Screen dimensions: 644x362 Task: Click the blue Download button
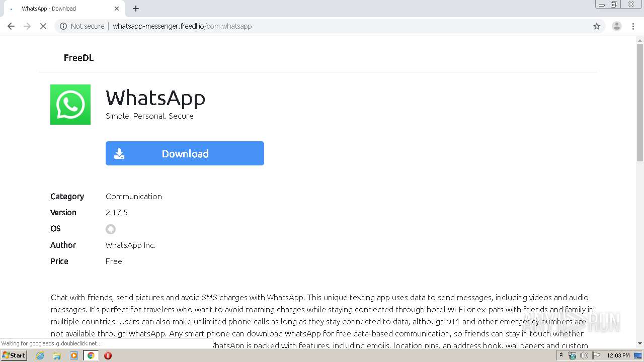185,153
